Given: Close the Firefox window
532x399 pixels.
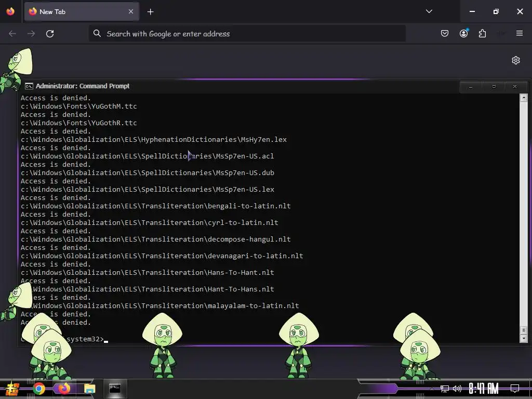Looking at the screenshot, I should click(520, 11).
